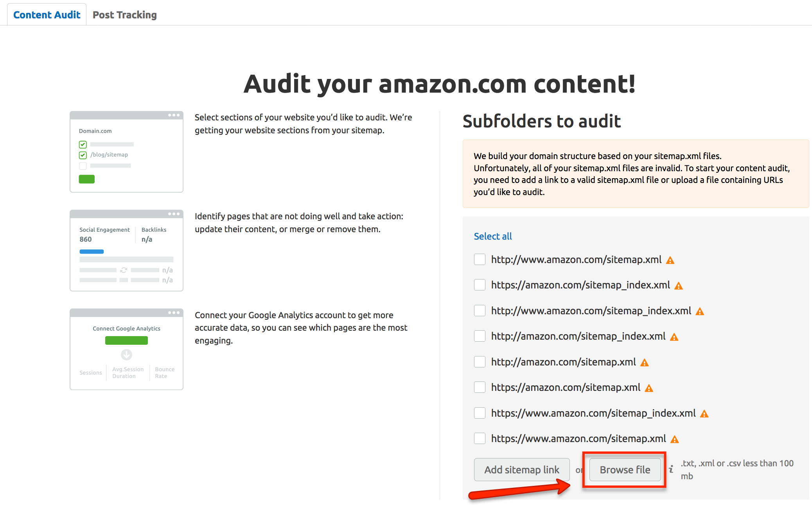812x505 pixels.
Task: Click warning icon beside https://www.amazon.com/sitemap_index.xml
Action: (704, 414)
